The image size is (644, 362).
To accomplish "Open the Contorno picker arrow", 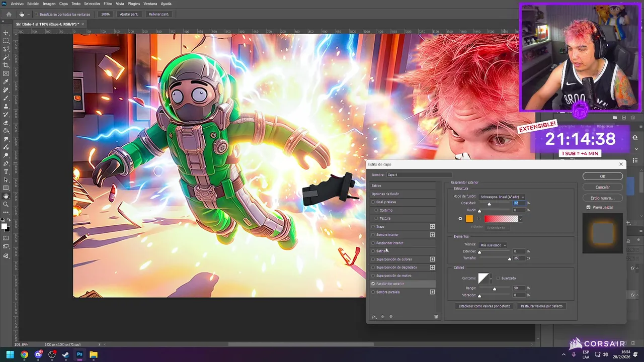I will pyautogui.click(x=491, y=278).
